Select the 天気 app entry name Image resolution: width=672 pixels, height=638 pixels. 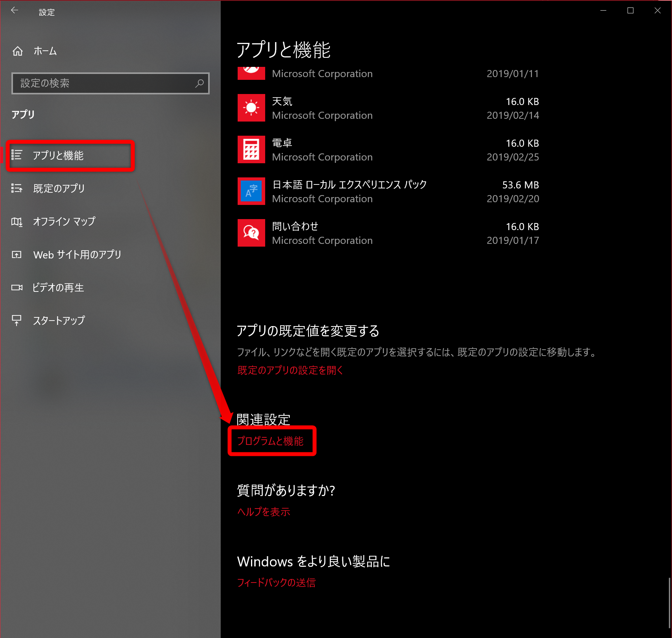coord(282,101)
